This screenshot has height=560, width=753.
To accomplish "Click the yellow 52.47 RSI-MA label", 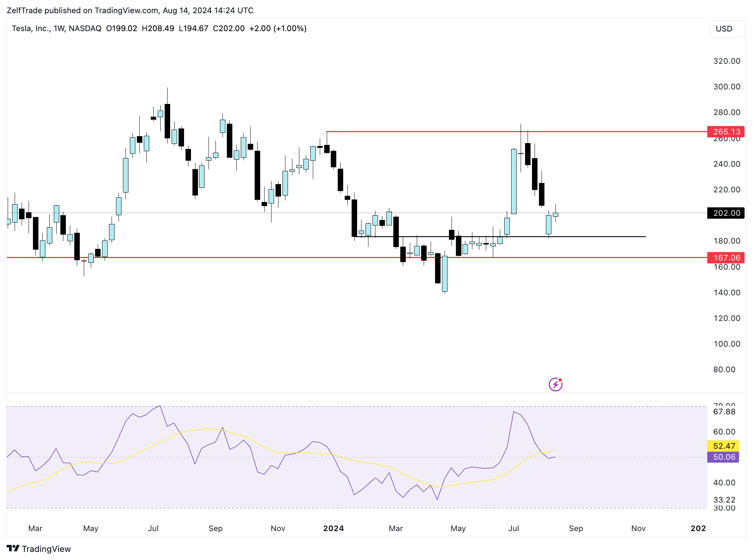I will tap(723, 446).
